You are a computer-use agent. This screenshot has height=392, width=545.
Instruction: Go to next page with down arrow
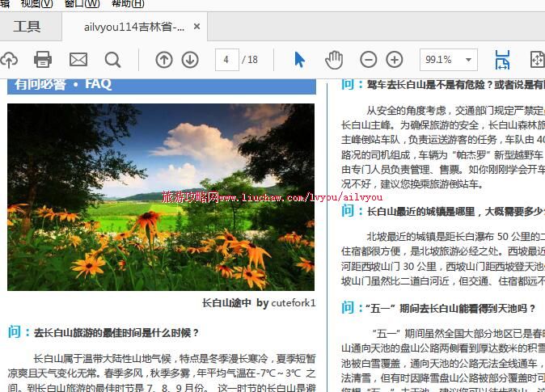click(190, 60)
